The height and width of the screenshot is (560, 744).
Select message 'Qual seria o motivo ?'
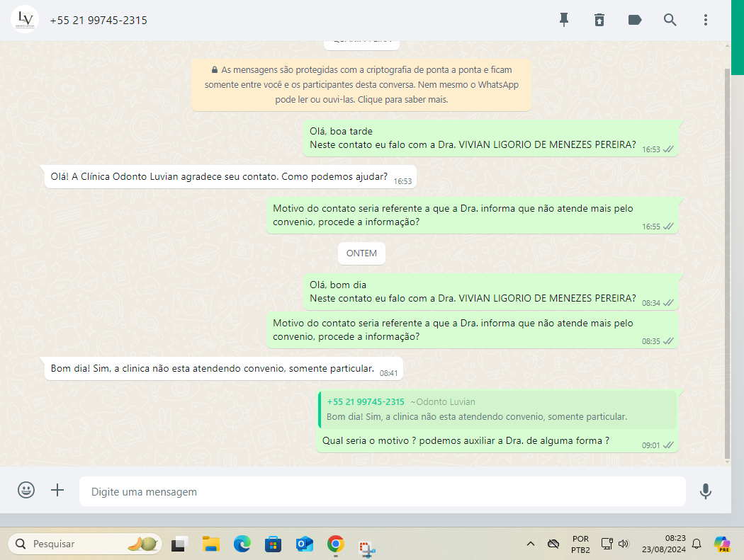pyautogui.click(x=497, y=421)
